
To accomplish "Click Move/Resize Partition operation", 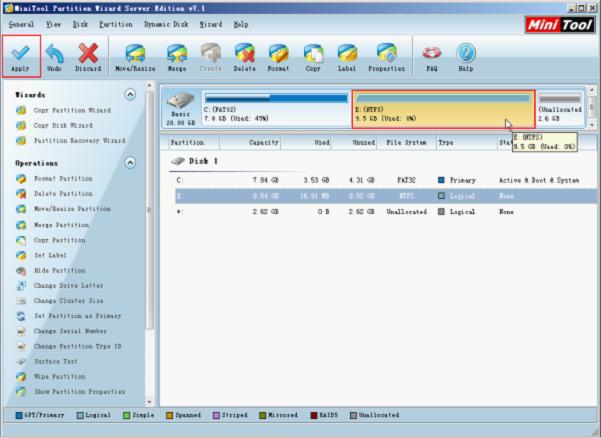I will coord(72,209).
